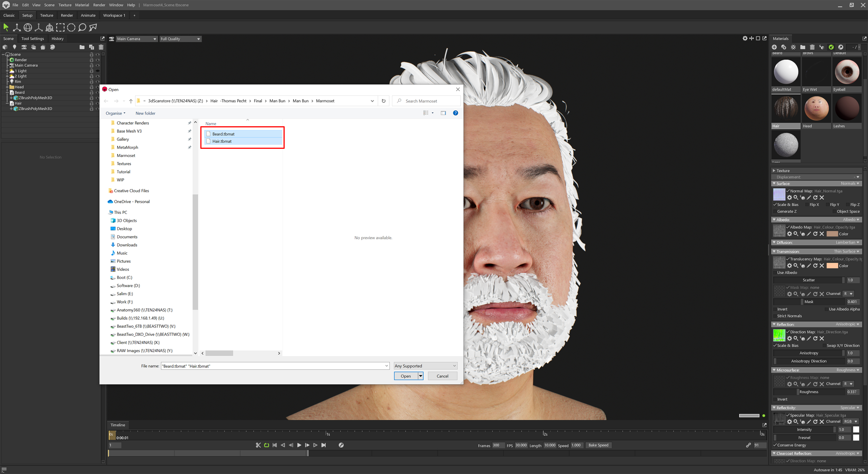868x474 pixels.
Task: Open the Full Quality render dropdown
Action: 180,39
